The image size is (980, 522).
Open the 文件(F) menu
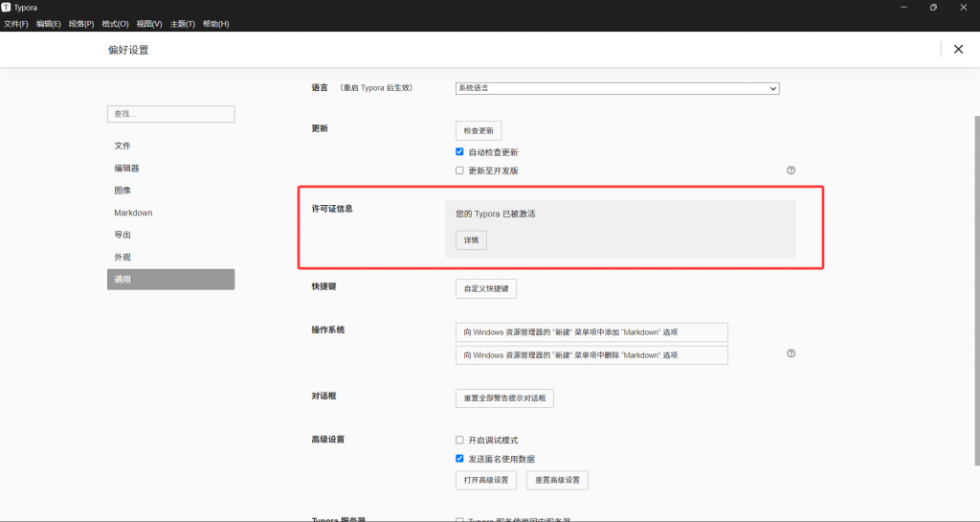pyautogui.click(x=16, y=24)
